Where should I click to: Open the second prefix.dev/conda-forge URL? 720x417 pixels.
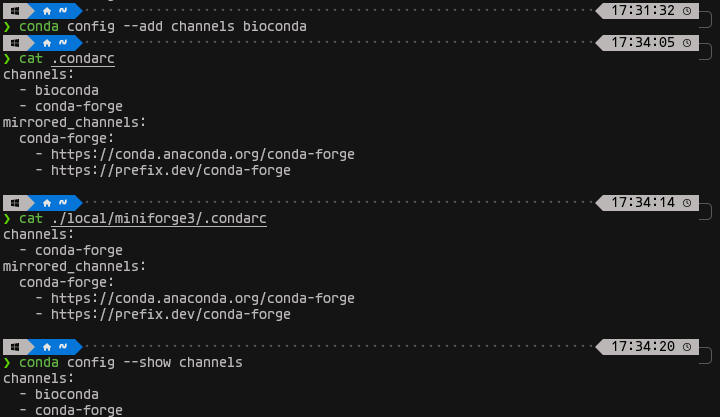click(171, 314)
